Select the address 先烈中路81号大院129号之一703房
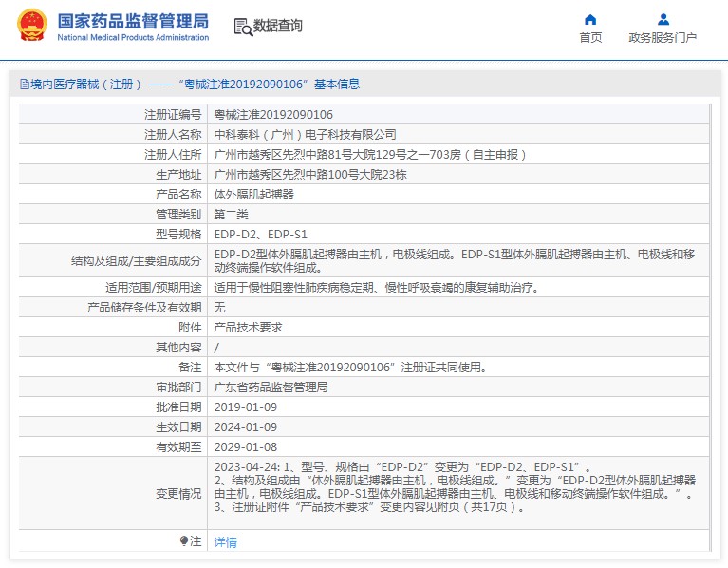The width and height of the screenshot is (728, 568). (371, 154)
